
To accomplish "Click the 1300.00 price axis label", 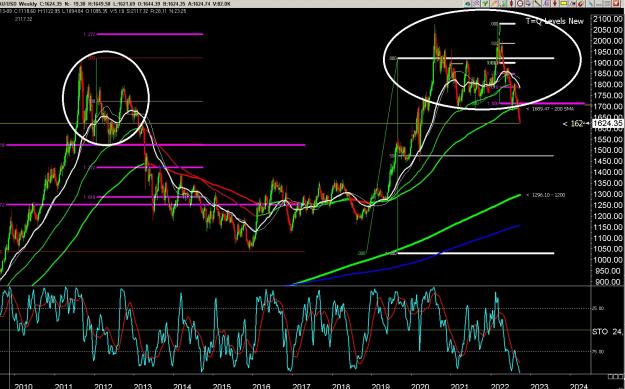I will (x=608, y=194).
